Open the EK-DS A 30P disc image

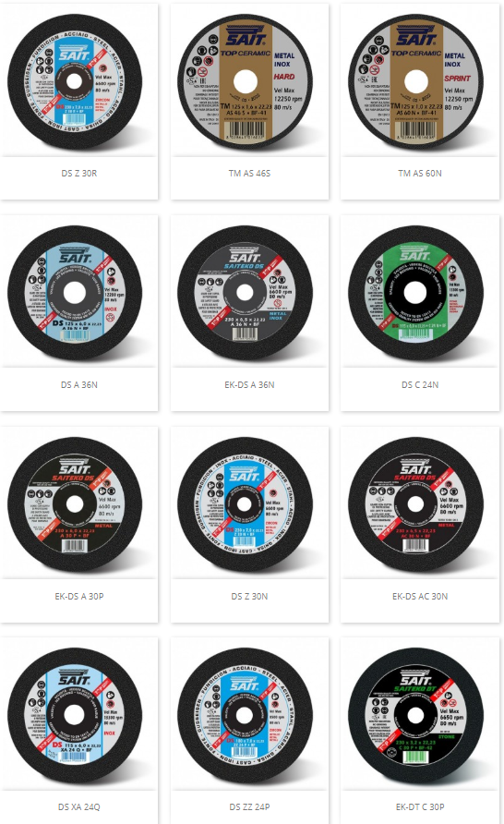click(x=75, y=504)
